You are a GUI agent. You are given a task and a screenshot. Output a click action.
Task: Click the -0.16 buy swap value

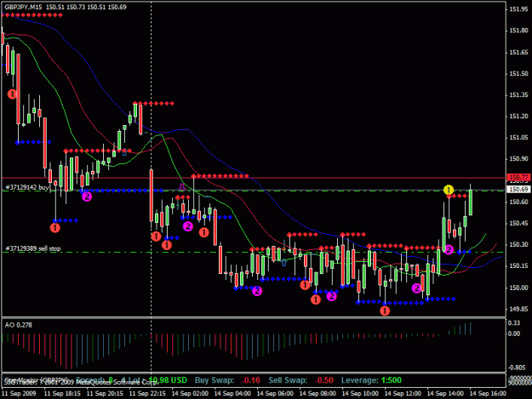pyautogui.click(x=251, y=380)
